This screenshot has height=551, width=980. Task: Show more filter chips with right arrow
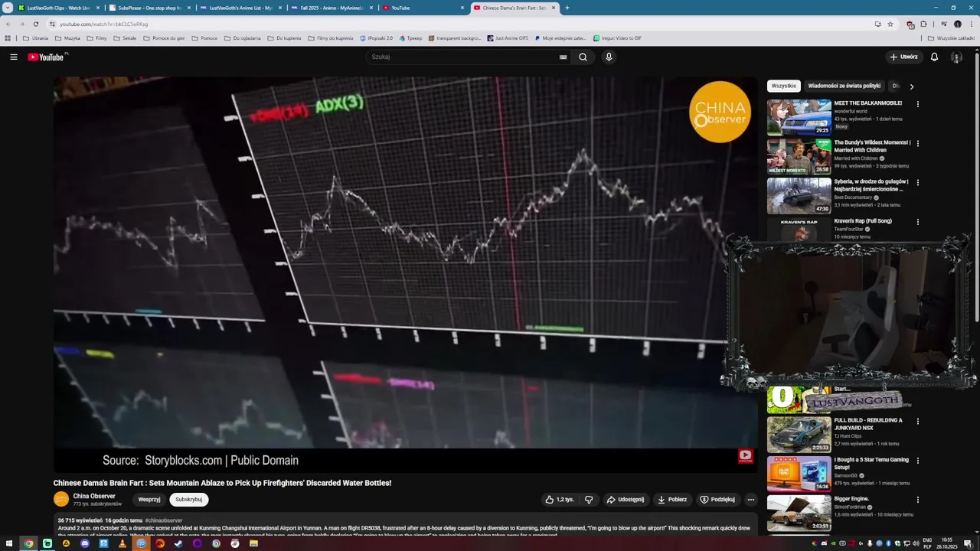[x=911, y=86]
